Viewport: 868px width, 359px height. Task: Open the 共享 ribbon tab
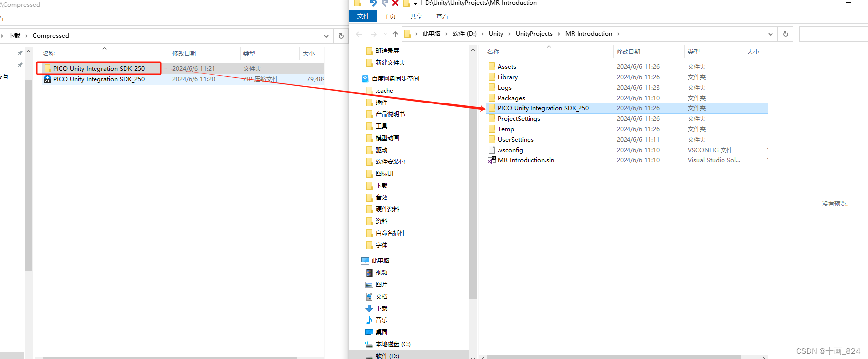[x=416, y=16]
